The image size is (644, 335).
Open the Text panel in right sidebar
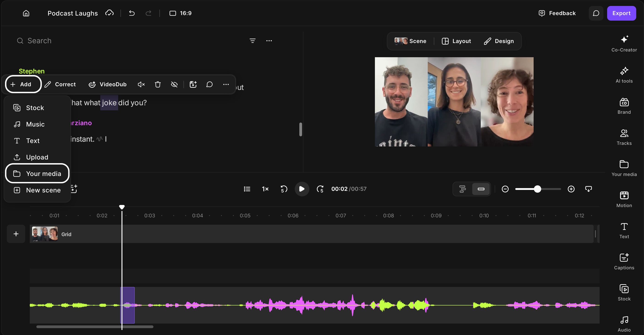tap(624, 230)
